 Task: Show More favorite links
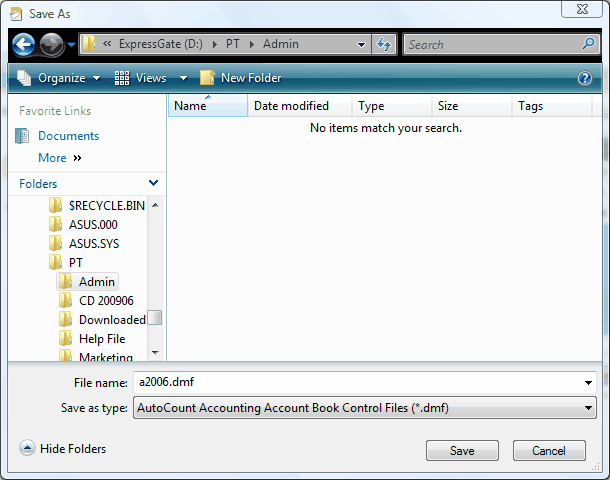[x=60, y=158]
